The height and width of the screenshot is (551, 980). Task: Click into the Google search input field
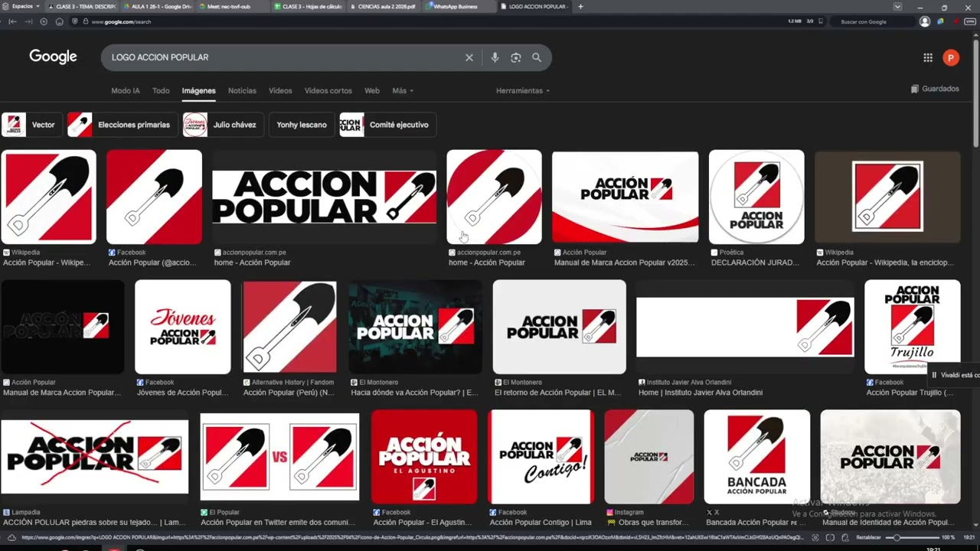283,57
